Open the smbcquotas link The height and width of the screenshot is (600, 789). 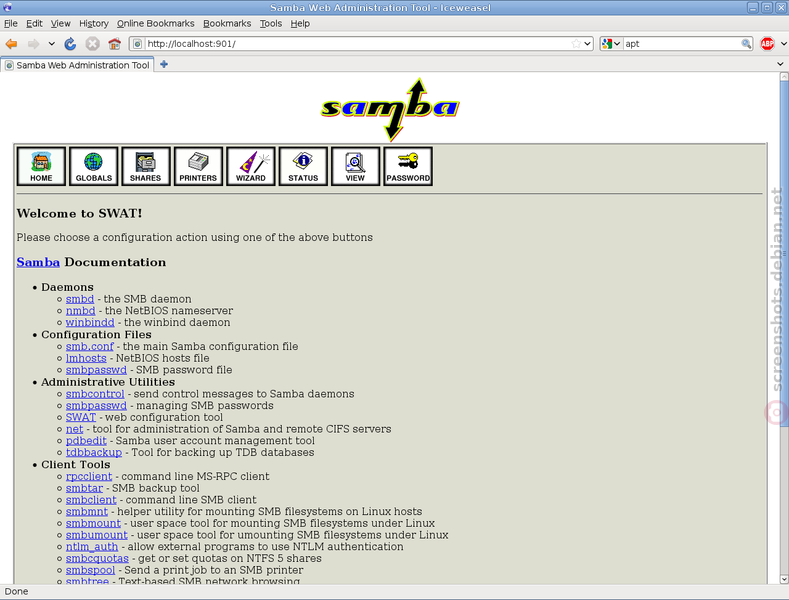pos(97,558)
